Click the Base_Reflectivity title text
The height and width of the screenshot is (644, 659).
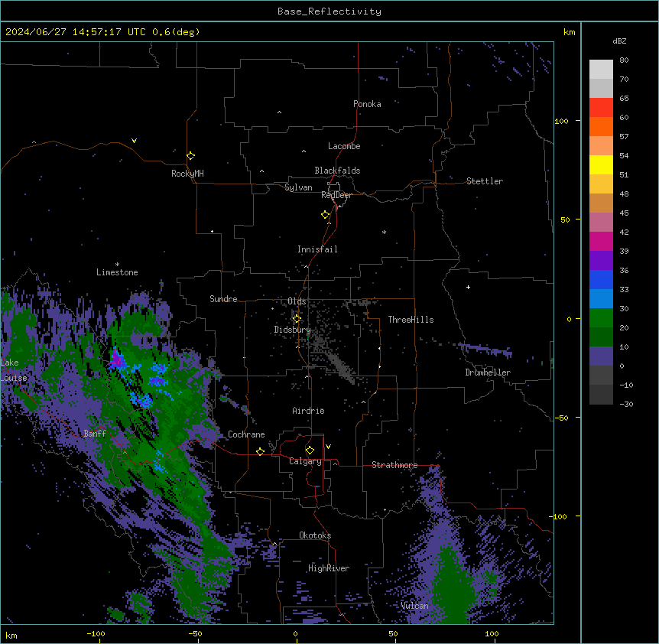329,11
